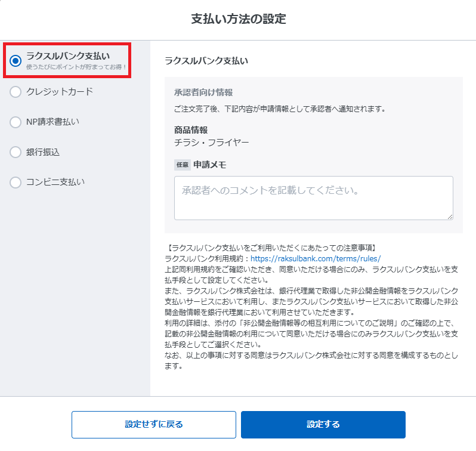
Task: Click the 申請メモ comment text area
Action: point(314,198)
